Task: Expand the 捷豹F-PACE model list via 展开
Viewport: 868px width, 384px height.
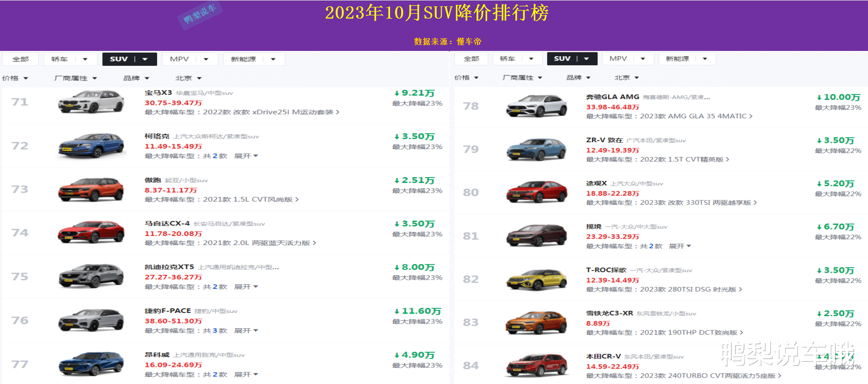Action: click(x=246, y=330)
